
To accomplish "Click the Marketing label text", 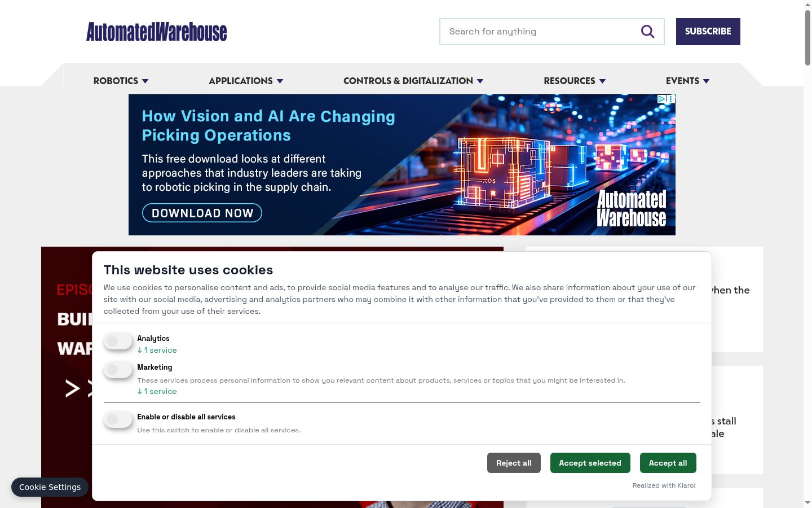I will (x=155, y=367).
